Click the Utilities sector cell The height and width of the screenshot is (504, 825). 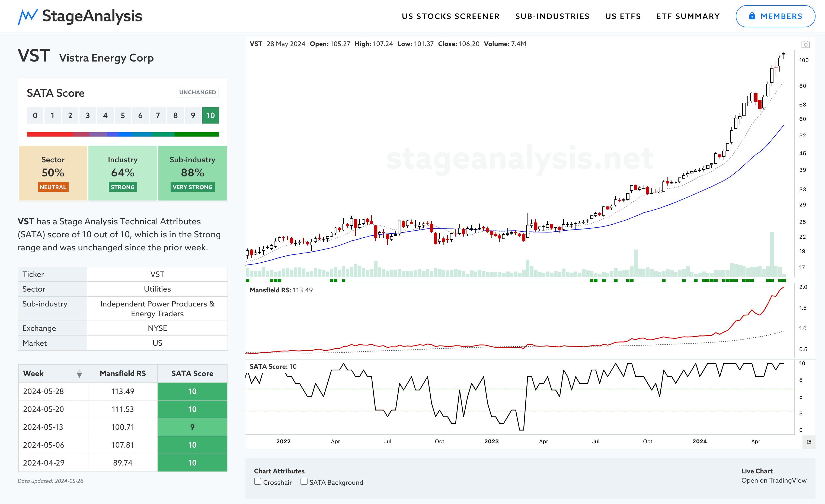(157, 289)
